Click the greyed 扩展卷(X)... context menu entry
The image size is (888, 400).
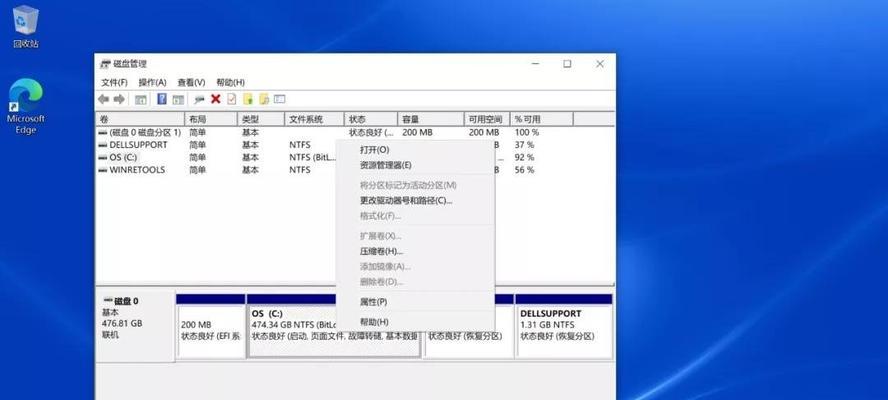(x=416, y=236)
